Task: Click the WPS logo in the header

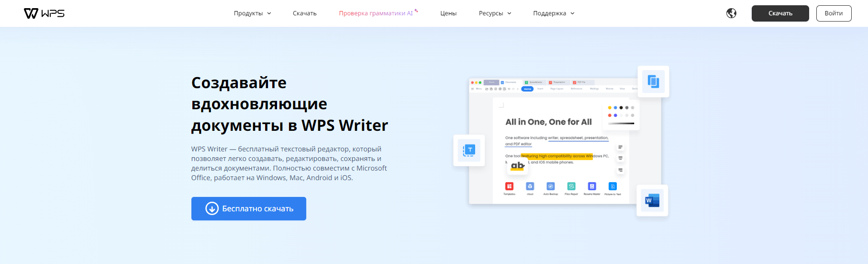Action: point(44,13)
